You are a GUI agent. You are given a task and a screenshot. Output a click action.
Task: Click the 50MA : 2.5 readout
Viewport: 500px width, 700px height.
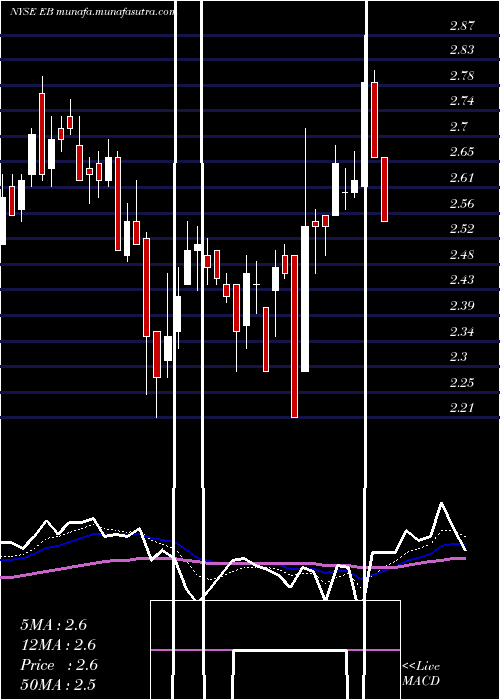tap(58, 685)
